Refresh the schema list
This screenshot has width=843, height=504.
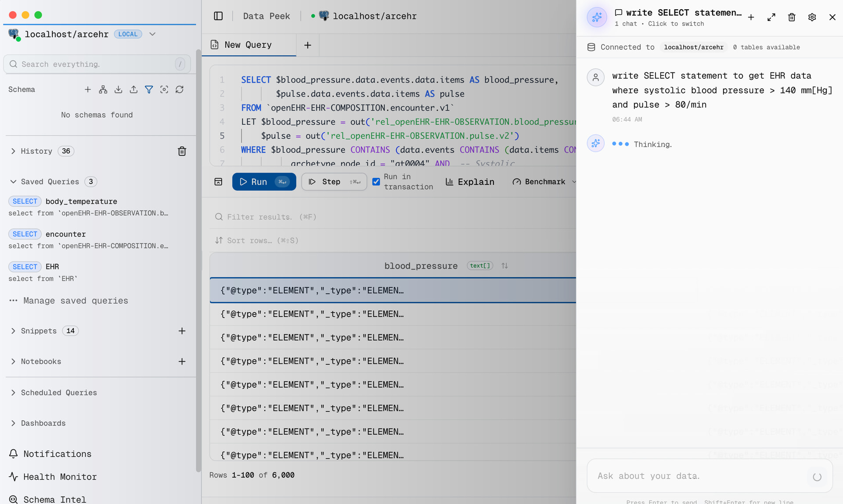pos(180,90)
